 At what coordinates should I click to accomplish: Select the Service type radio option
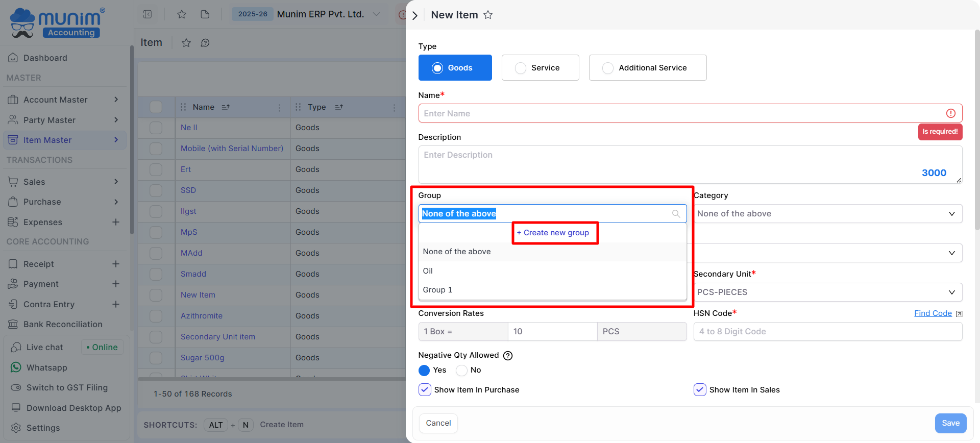[x=521, y=68]
